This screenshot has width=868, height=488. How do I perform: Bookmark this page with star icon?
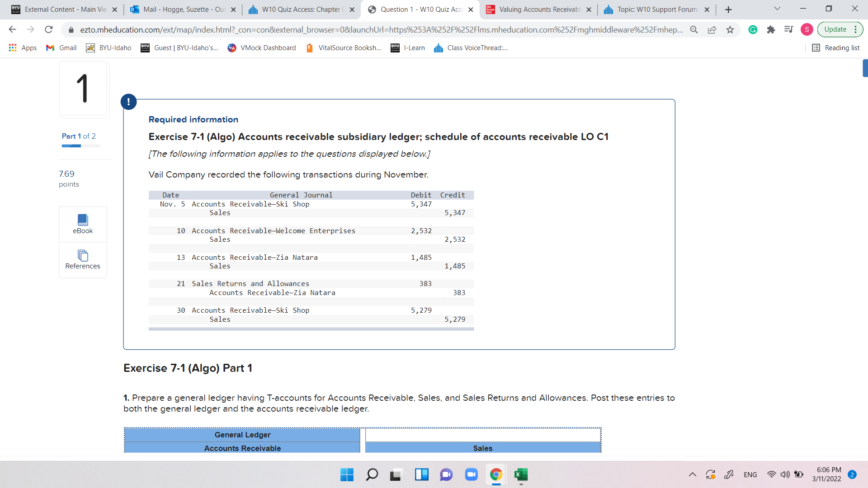730,30
